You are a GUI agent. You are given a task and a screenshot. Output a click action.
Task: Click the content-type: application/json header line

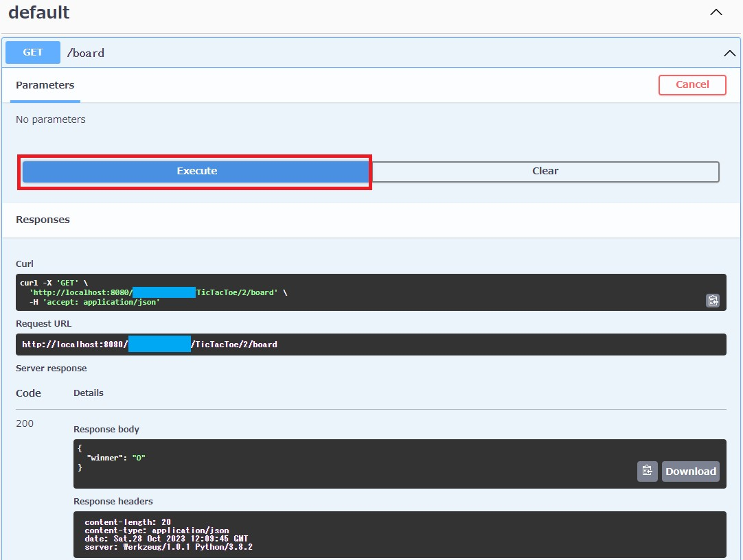(x=157, y=530)
